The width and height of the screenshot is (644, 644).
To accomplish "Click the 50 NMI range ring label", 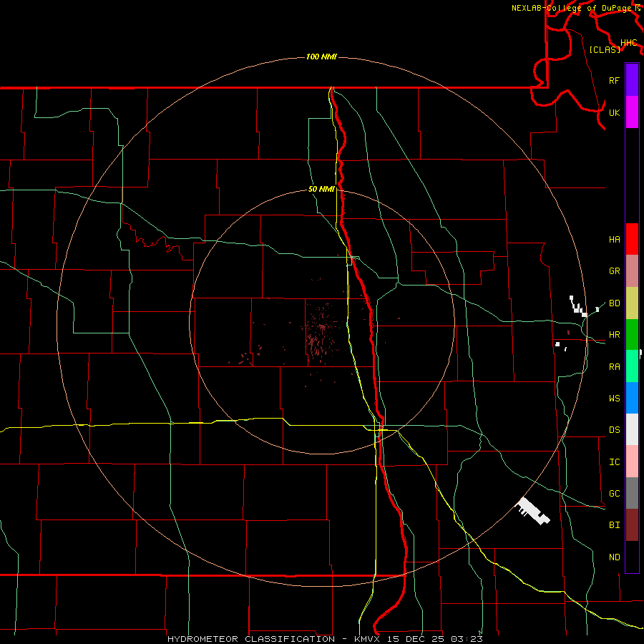I will tap(321, 189).
